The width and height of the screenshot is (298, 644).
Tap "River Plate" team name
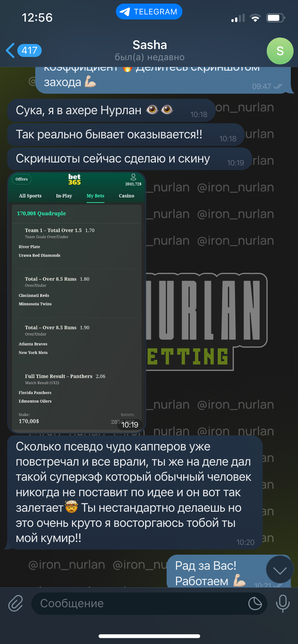point(30,247)
